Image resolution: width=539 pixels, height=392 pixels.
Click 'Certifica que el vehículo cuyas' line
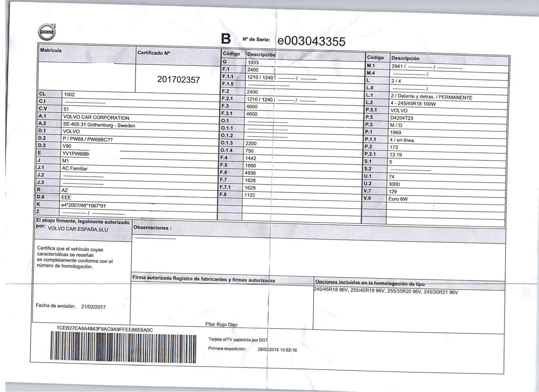pyautogui.click(x=70, y=249)
